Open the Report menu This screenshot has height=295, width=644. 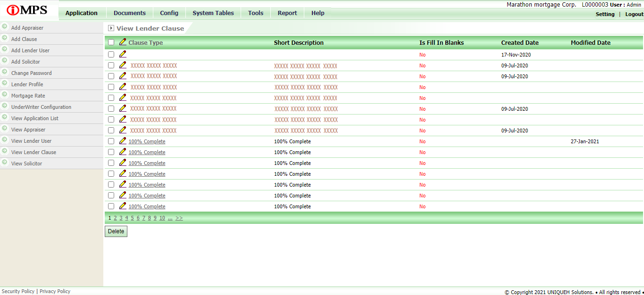[287, 13]
